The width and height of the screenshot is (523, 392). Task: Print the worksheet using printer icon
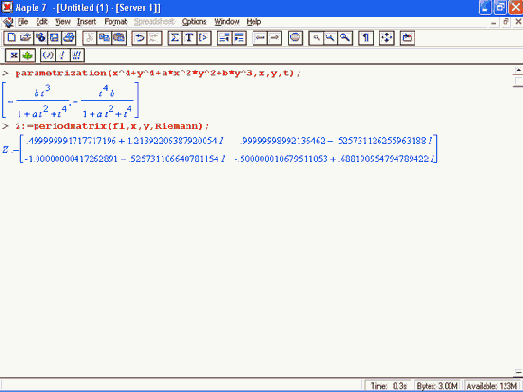coord(68,38)
